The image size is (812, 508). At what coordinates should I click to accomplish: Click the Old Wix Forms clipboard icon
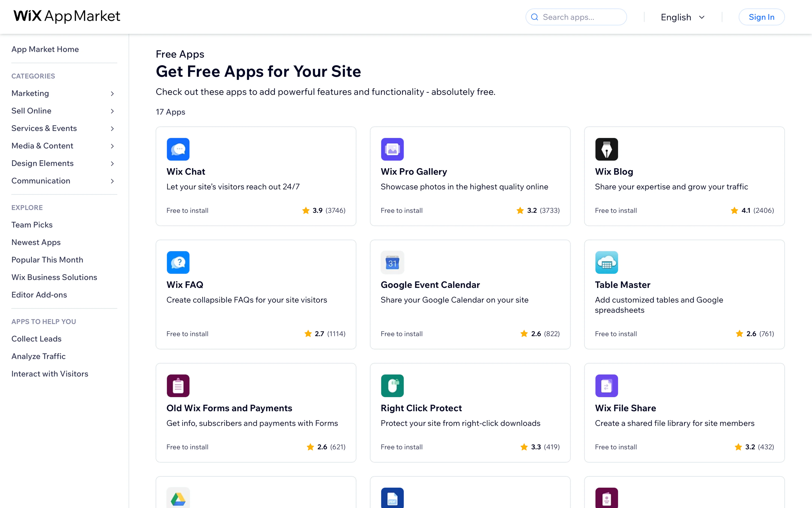coord(178,386)
